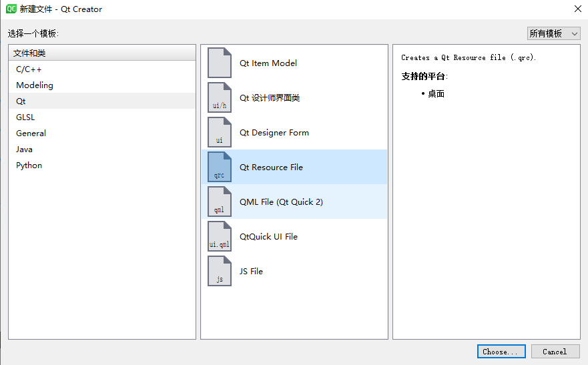
Task: Choose the Qt Resource File template label
Action: [271, 167]
